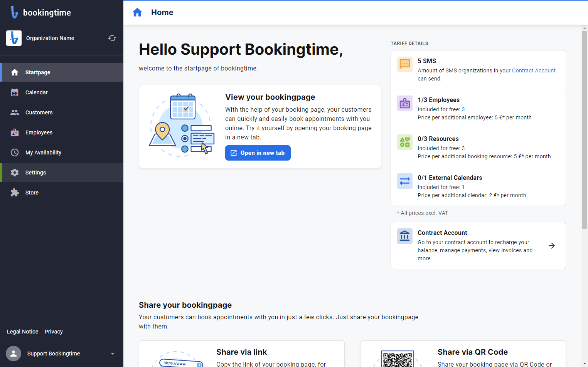Click the Employees badge icon in sidebar
Image resolution: width=588 pixels, height=367 pixels.
click(x=15, y=132)
